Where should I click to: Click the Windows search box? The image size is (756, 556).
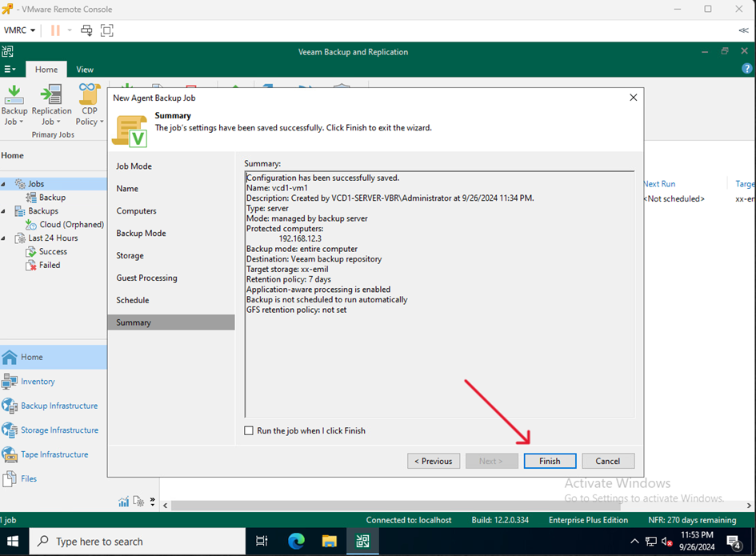136,542
